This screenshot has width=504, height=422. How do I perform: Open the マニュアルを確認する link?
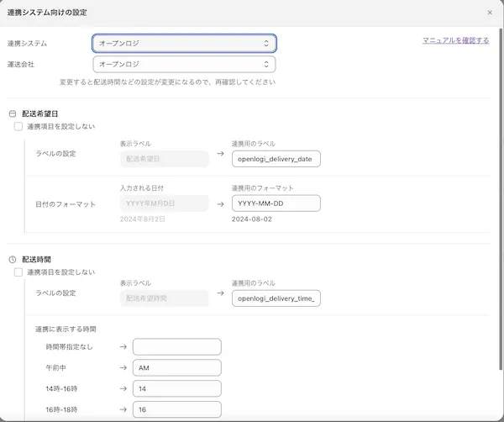pyautogui.click(x=455, y=40)
